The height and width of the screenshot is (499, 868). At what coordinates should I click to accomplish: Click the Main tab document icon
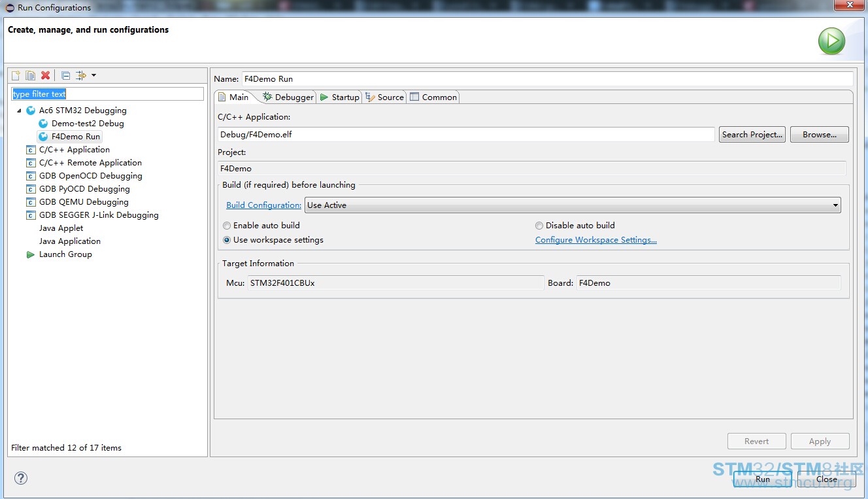[222, 97]
